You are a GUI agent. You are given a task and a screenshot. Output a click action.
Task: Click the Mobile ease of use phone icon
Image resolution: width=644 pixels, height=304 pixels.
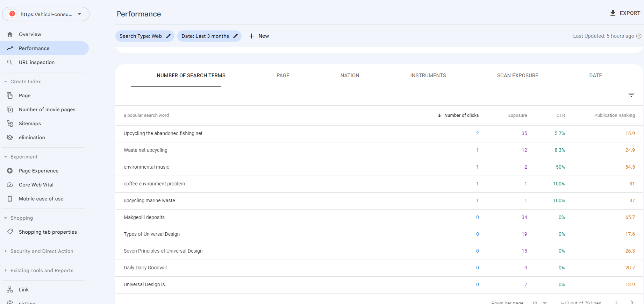[10, 199]
